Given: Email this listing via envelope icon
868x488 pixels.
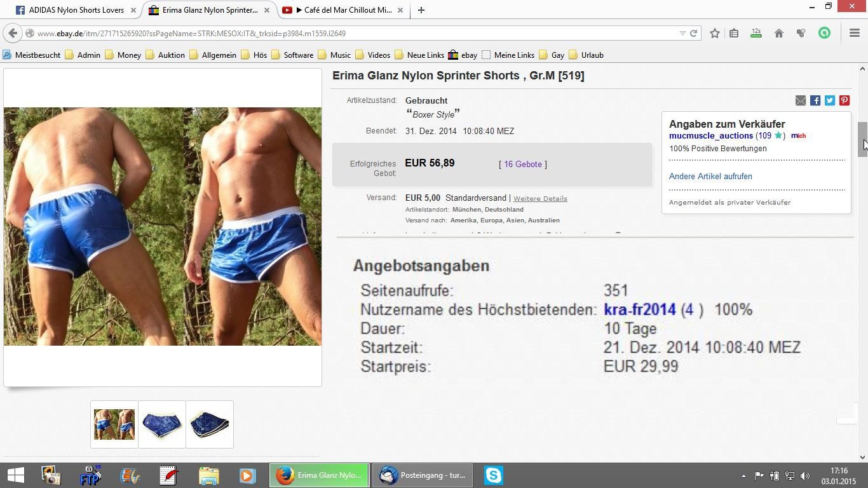Looking at the screenshot, I should [x=801, y=100].
